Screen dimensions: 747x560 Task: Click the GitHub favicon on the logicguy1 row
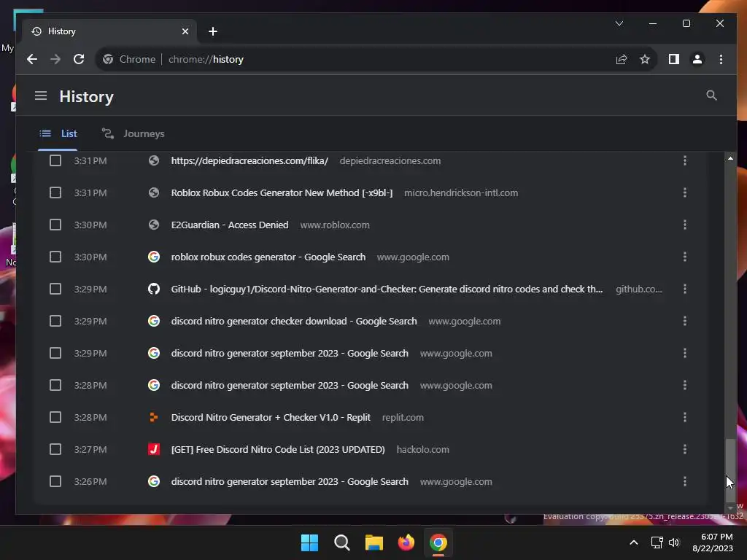click(x=153, y=289)
